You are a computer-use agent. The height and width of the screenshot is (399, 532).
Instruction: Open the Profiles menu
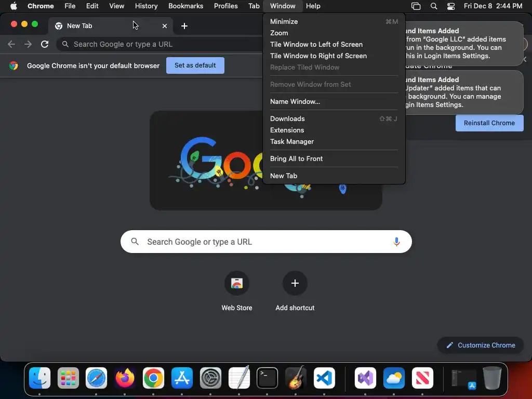[225, 6]
